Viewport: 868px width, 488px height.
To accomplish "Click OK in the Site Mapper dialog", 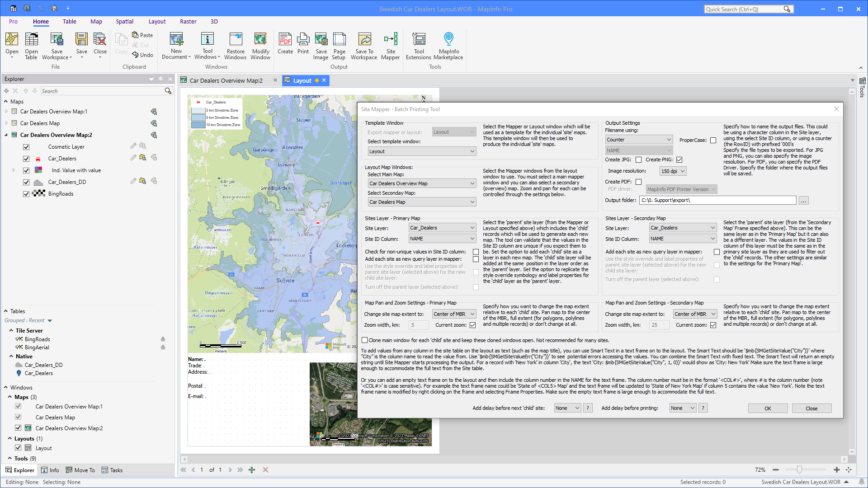I will tap(767, 408).
